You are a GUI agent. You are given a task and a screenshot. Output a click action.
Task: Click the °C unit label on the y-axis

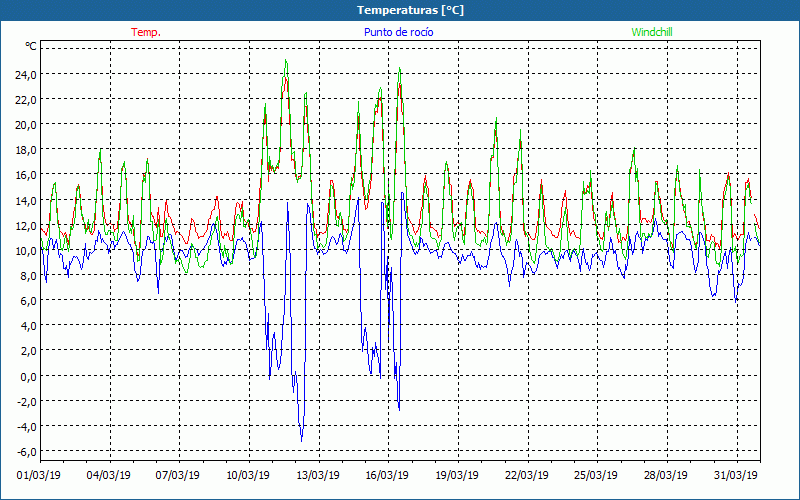tap(31, 46)
